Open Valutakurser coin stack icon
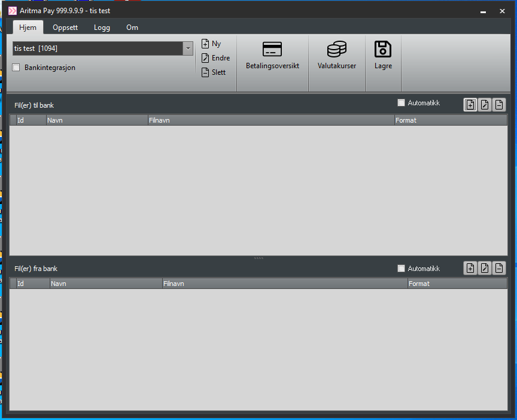 coord(336,50)
